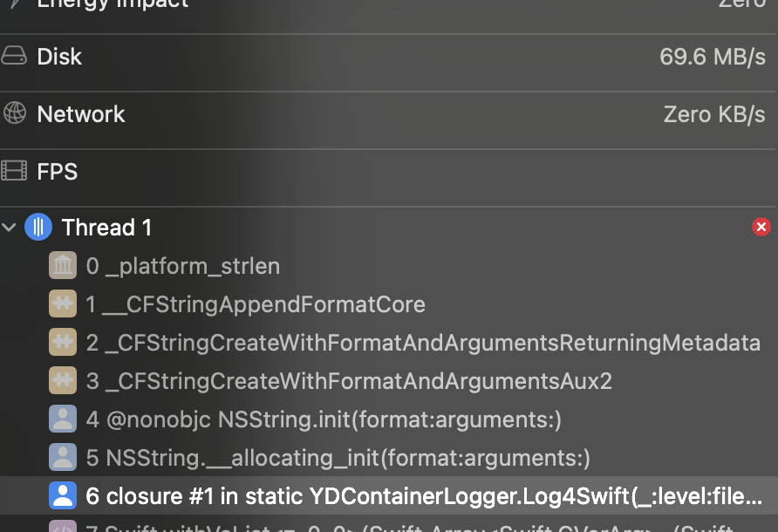Click the red error badge on Thread 1
This screenshot has height=532, width=778.
point(761,228)
